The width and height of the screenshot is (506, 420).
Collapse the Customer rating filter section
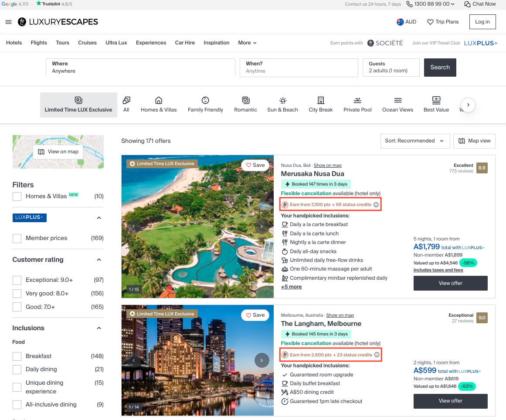[x=99, y=260]
